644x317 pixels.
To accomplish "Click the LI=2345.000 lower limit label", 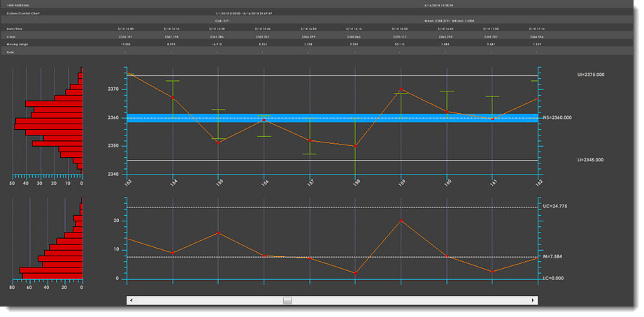I will pos(587,160).
